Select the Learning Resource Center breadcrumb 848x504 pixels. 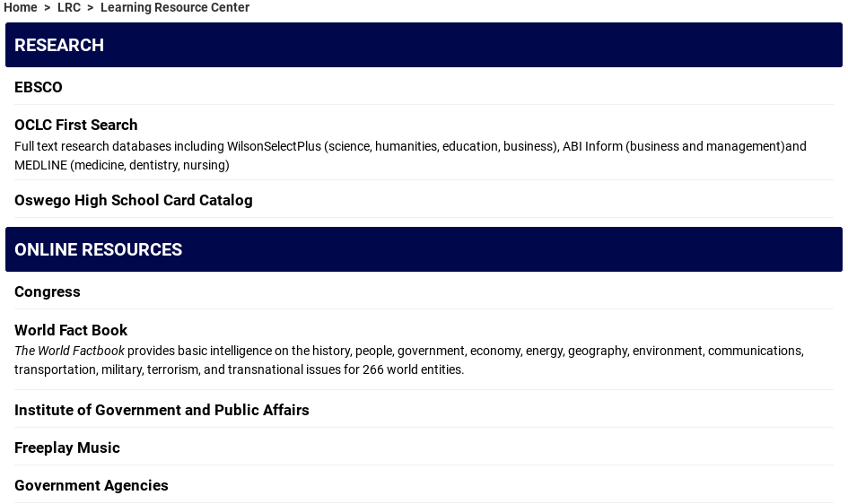(175, 8)
